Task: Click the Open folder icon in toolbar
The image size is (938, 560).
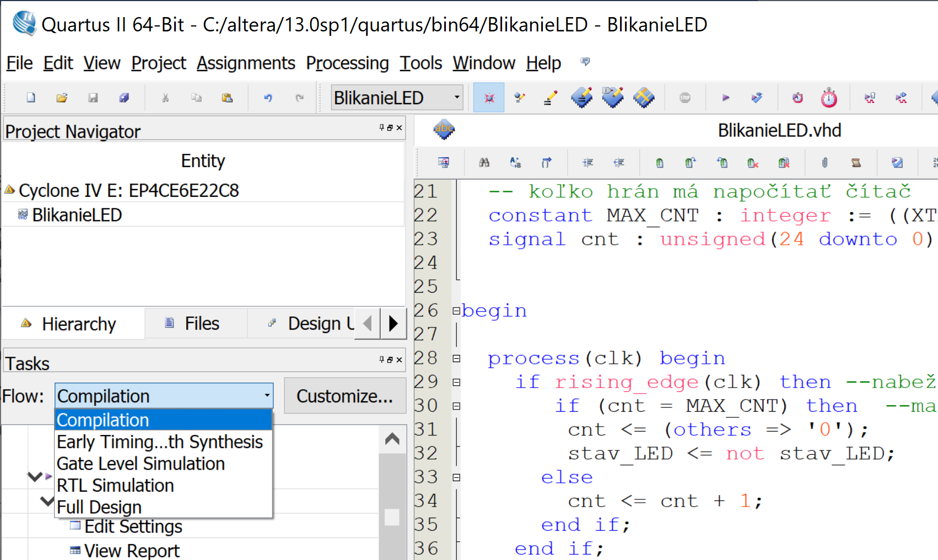Action: 62,98
